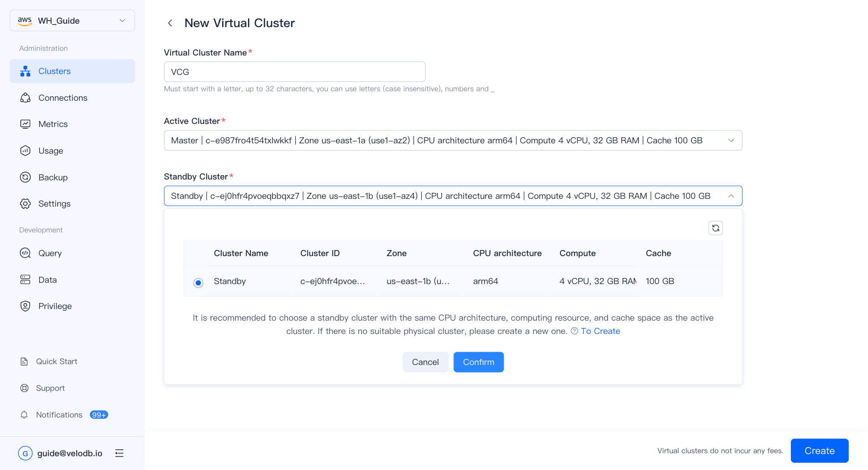The image size is (868, 470).
Task: Click the collapse sidebar menu icon
Action: coord(119,453)
